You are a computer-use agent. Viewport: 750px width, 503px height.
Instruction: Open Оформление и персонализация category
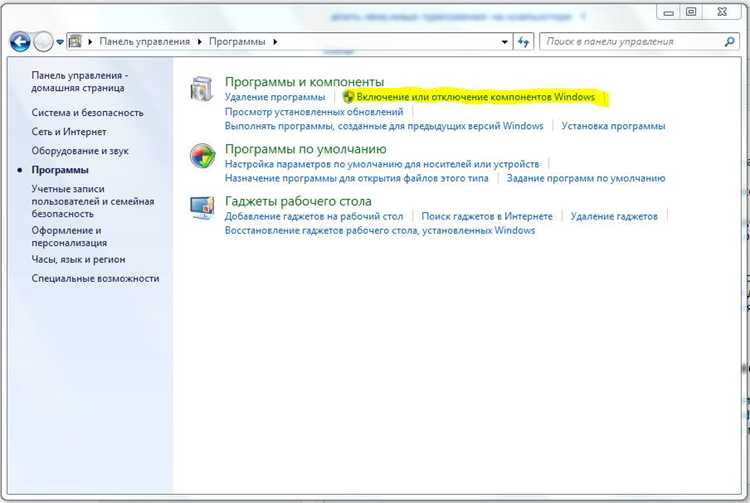coord(69,237)
